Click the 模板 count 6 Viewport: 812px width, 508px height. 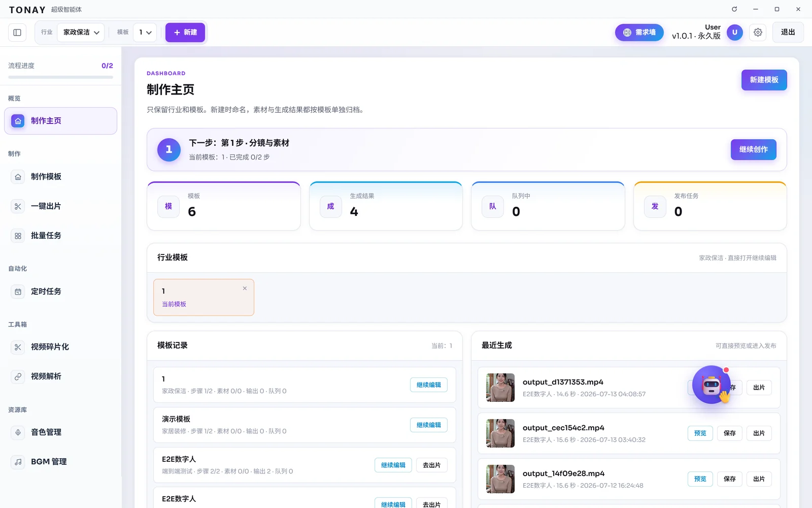pyautogui.click(x=192, y=212)
